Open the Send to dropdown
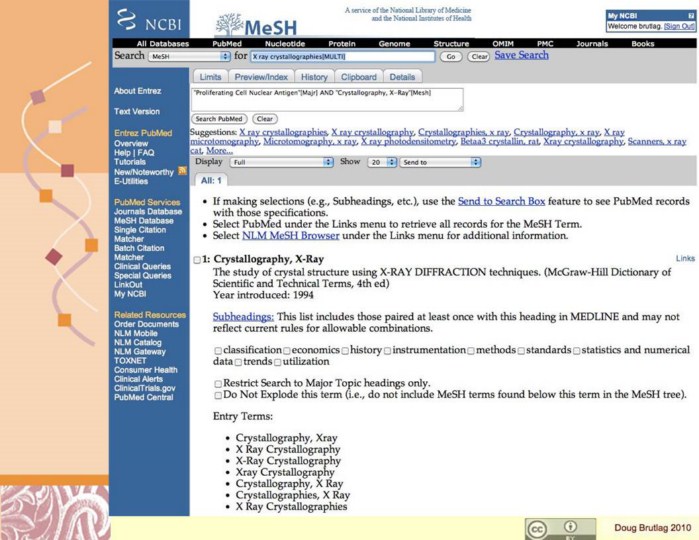699x540 pixels. (x=440, y=162)
